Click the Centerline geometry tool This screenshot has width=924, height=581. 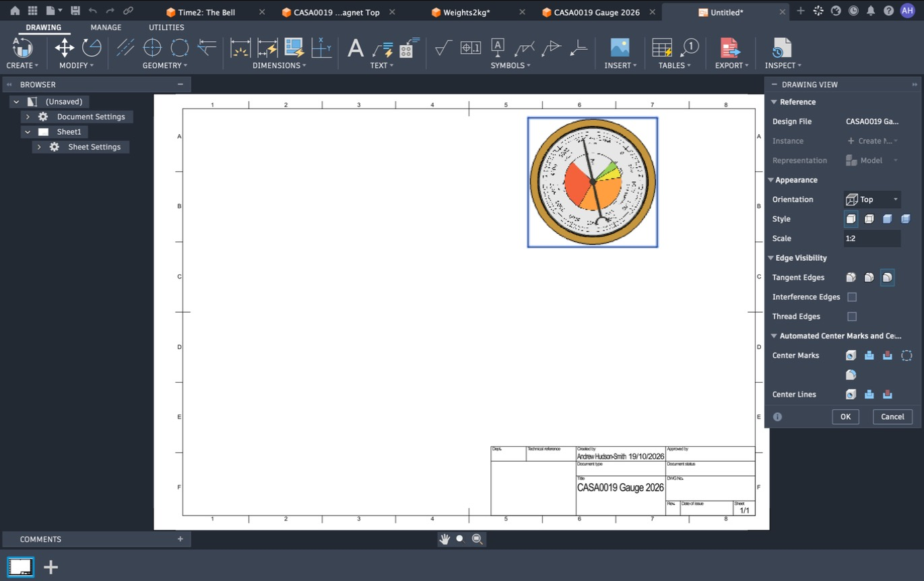click(x=126, y=48)
